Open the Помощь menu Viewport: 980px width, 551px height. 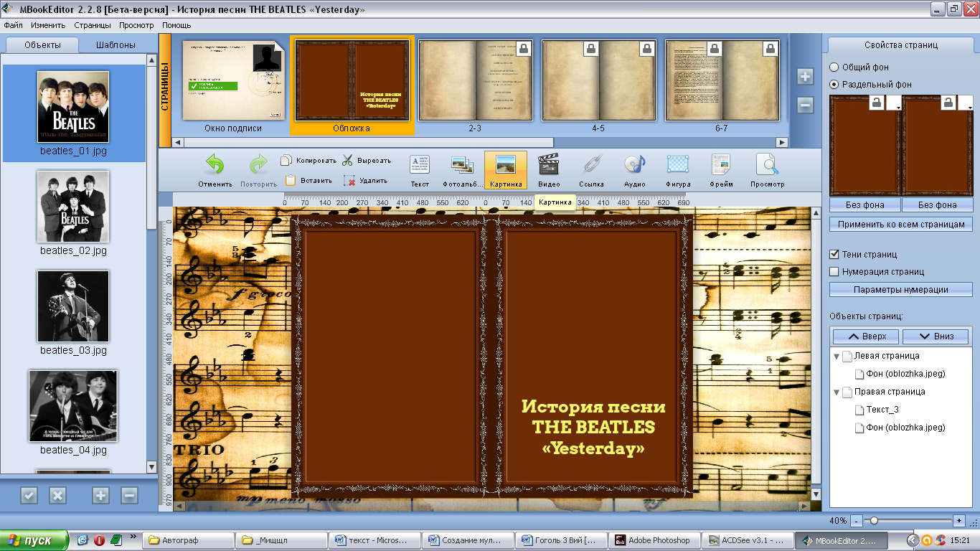pos(176,25)
